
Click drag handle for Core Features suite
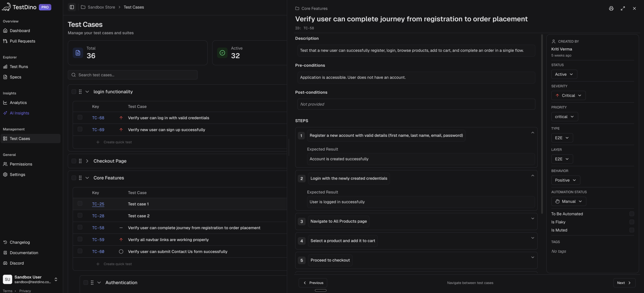(80, 178)
